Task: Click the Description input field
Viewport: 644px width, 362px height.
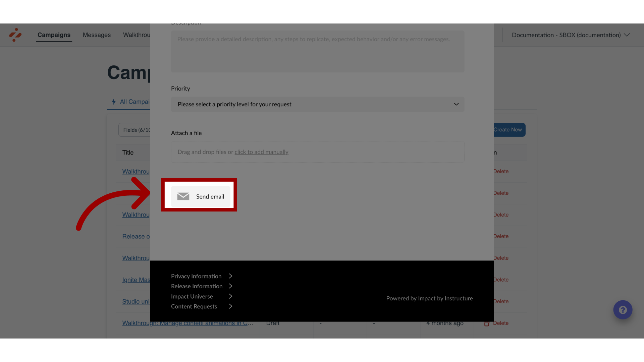Action: pyautogui.click(x=317, y=51)
